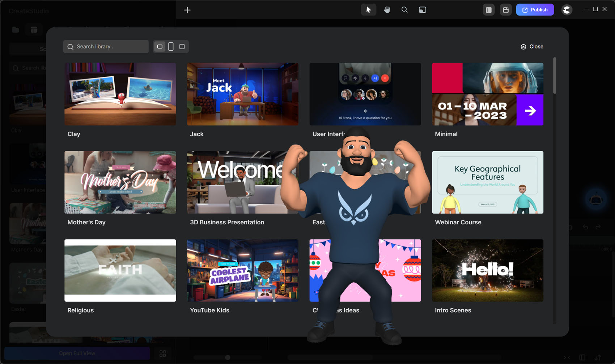
Task: Add a new project tab with plus
Action: click(x=187, y=10)
